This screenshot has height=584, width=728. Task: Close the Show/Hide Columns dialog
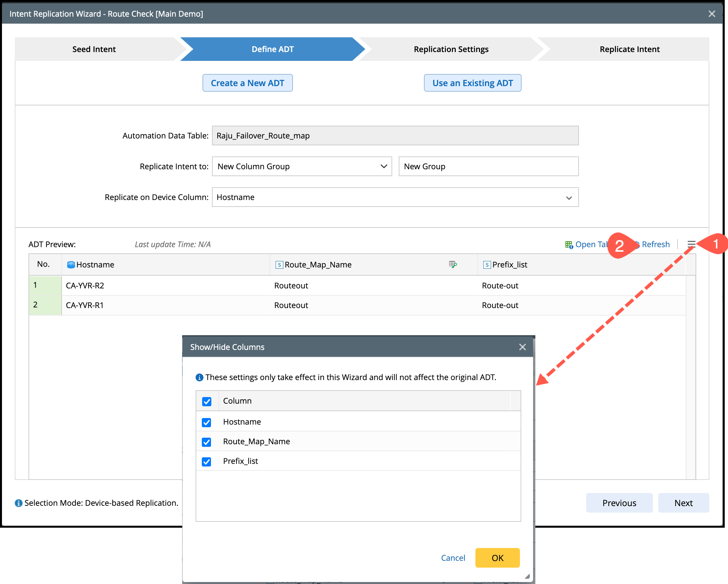[522, 347]
